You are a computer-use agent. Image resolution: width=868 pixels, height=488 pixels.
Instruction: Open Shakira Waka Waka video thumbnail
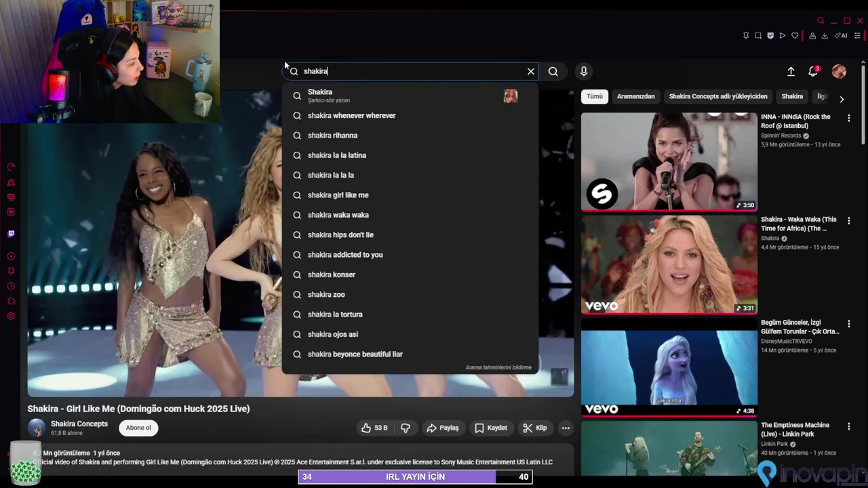point(669,265)
